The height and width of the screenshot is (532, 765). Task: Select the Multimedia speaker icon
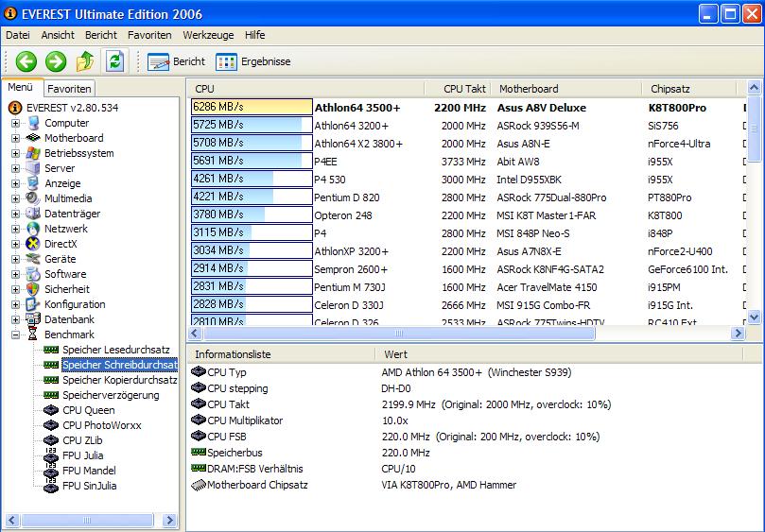pos(33,198)
